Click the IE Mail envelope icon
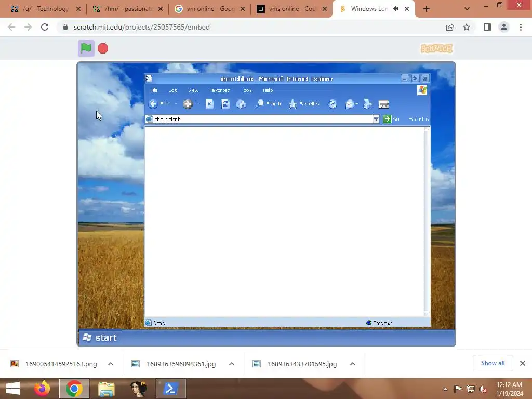 point(350,104)
